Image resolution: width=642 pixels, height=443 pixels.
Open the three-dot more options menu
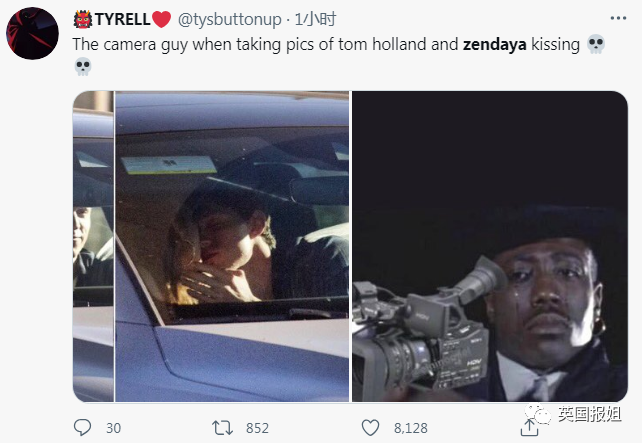(x=618, y=18)
